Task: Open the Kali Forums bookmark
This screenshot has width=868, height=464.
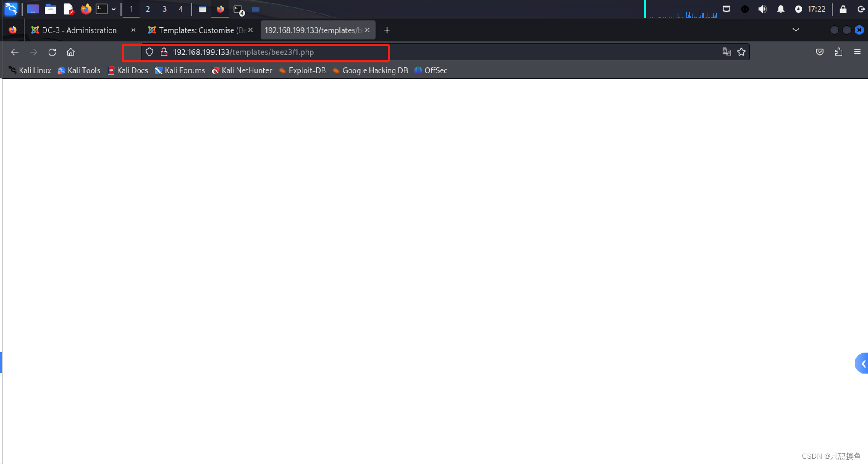Action: tap(180, 70)
